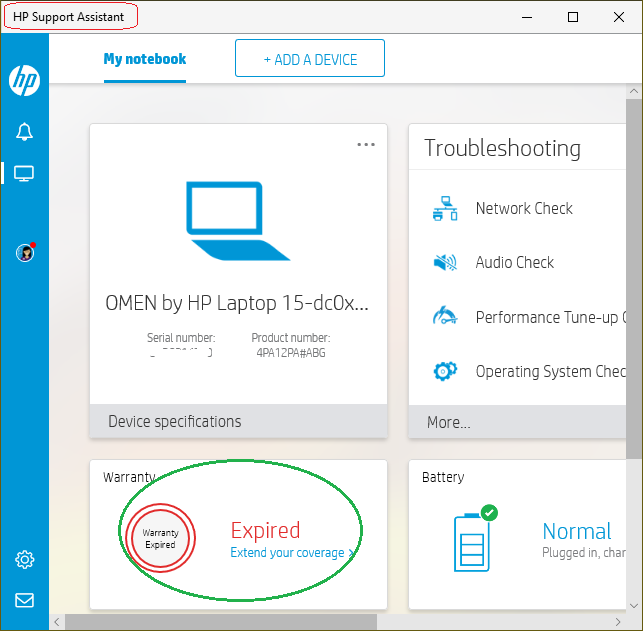Run the Network Check

[524, 208]
